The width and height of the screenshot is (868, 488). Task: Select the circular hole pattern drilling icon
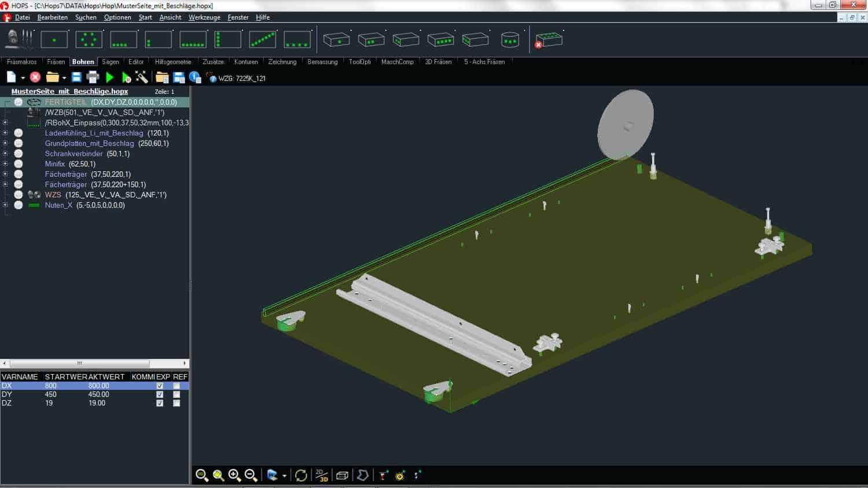(x=89, y=40)
